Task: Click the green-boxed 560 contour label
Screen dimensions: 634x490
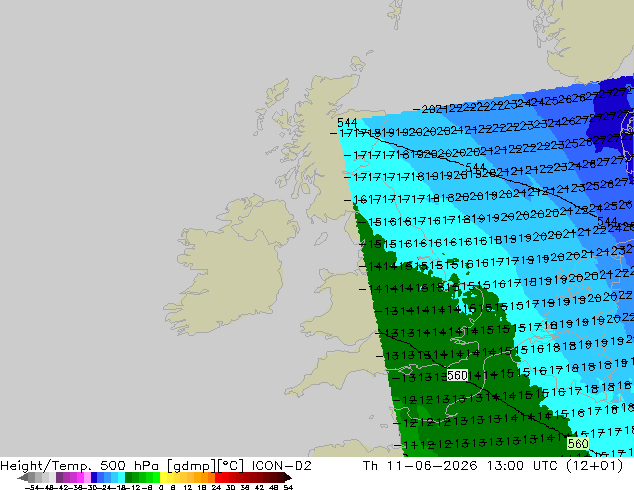Action: click(577, 444)
